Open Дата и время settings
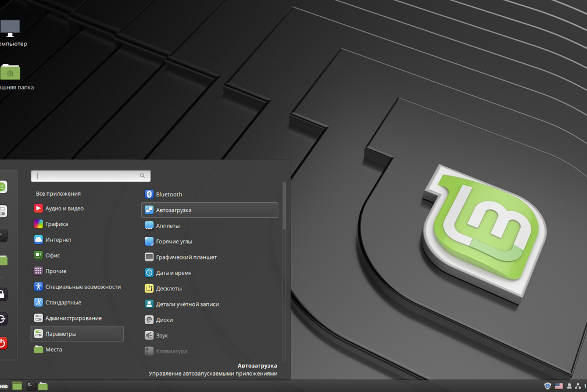 click(x=210, y=273)
